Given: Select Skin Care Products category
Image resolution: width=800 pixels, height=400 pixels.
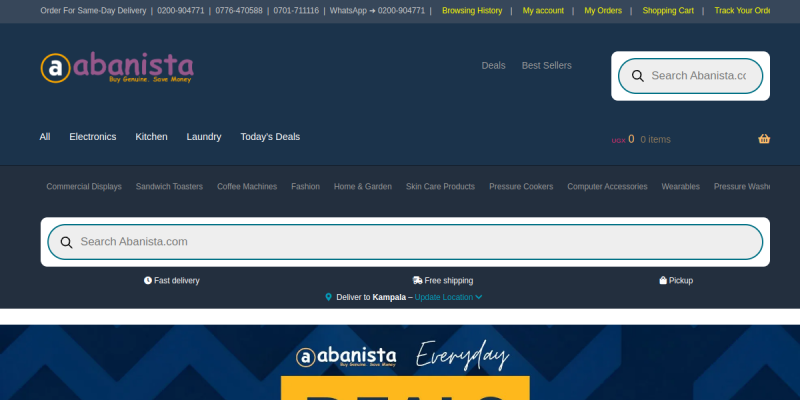Looking at the screenshot, I should point(440,187).
